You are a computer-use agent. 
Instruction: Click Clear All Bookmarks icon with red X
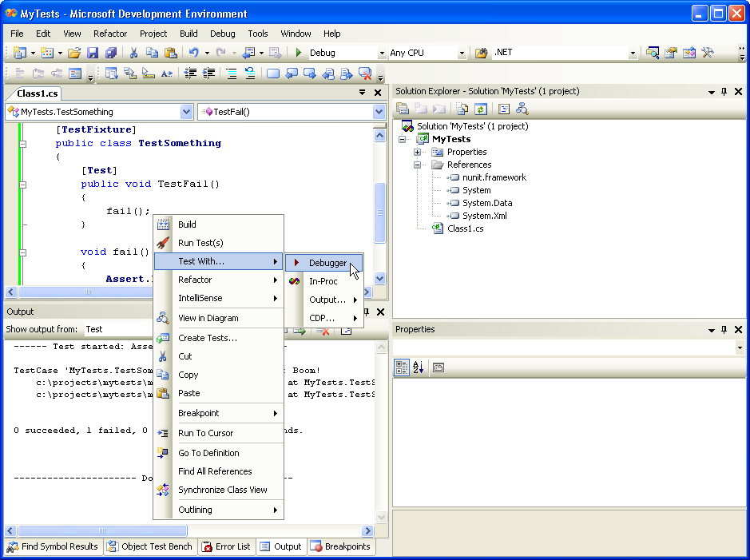click(365, 73)
